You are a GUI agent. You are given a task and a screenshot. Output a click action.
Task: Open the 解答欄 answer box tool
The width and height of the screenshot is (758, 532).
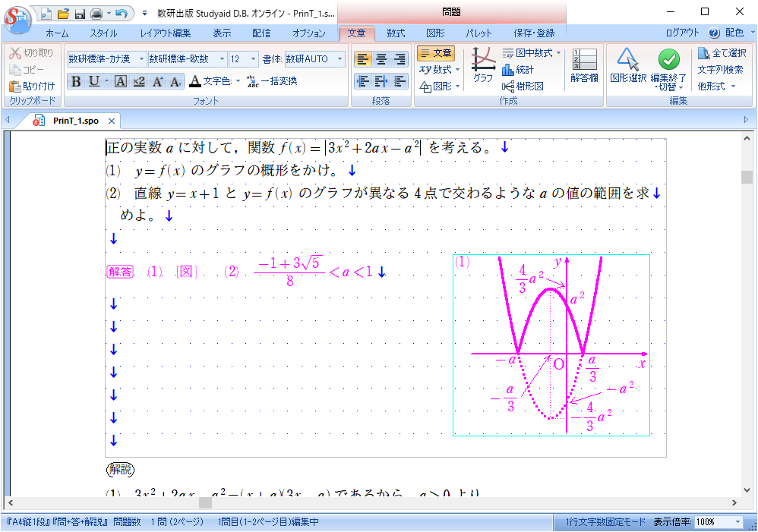point(584,65)
